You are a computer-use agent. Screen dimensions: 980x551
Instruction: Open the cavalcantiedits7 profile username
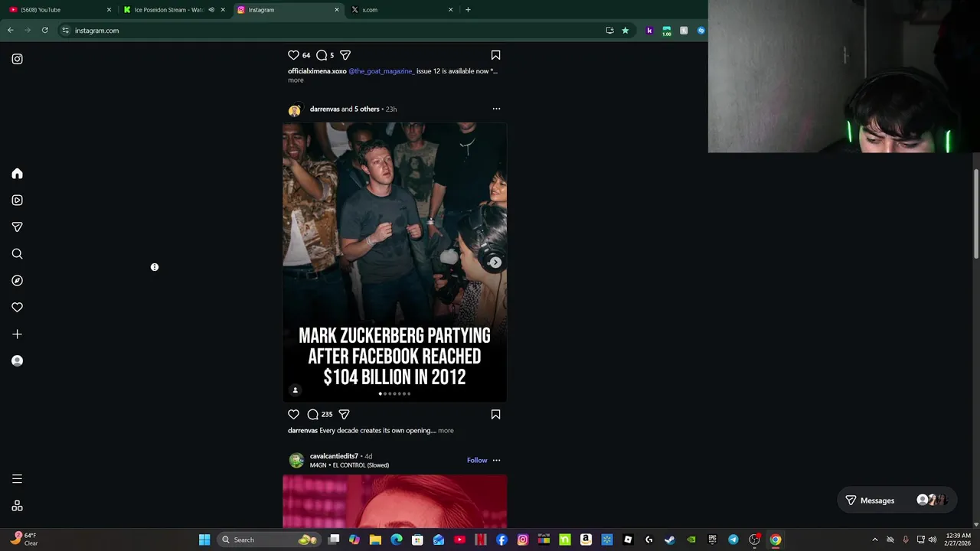334,456
